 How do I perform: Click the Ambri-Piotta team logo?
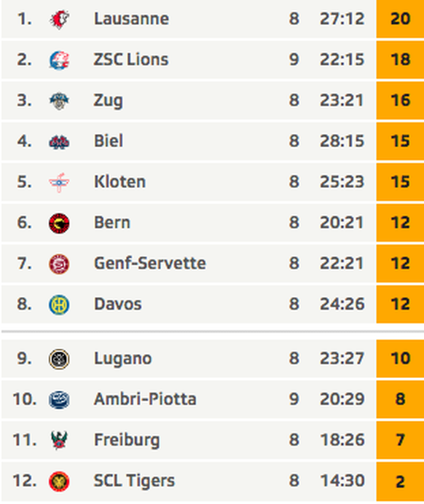[59, 400]
